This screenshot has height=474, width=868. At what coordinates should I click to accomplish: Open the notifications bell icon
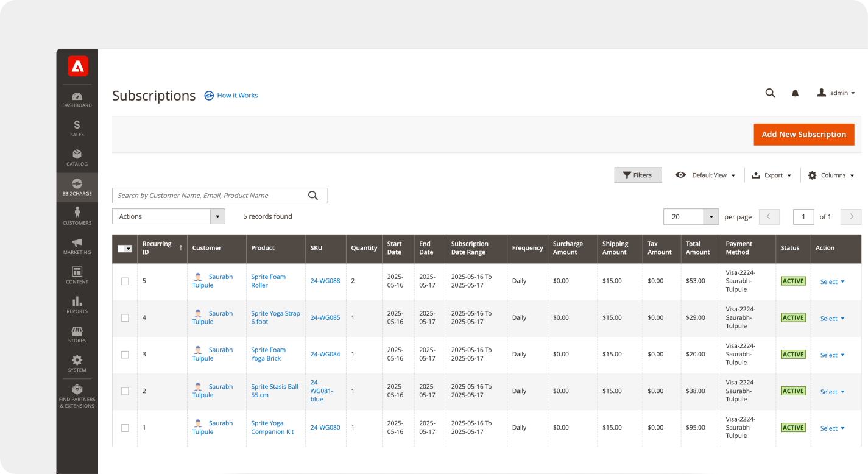(795, 93)
